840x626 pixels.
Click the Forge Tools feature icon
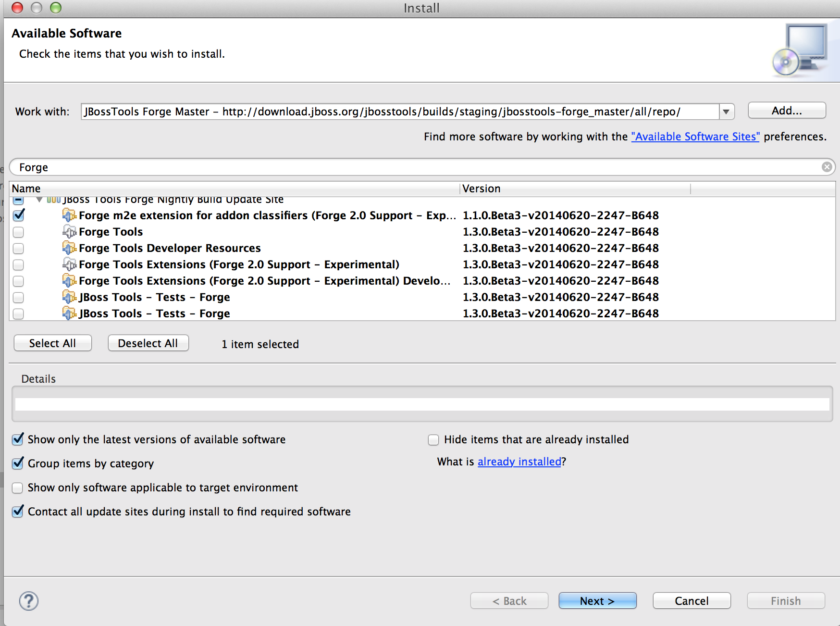(69, 232)
